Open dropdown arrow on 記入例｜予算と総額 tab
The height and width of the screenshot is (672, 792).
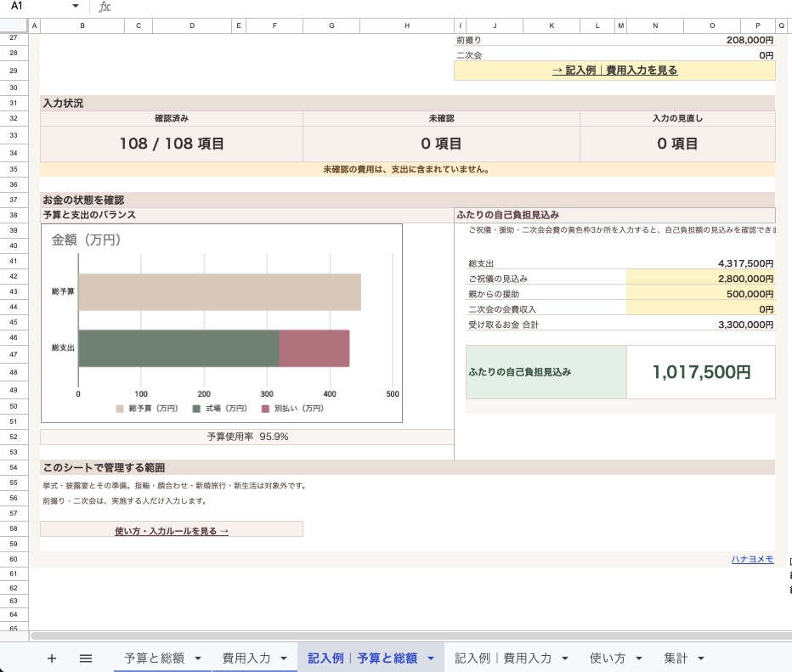(431, 658)
